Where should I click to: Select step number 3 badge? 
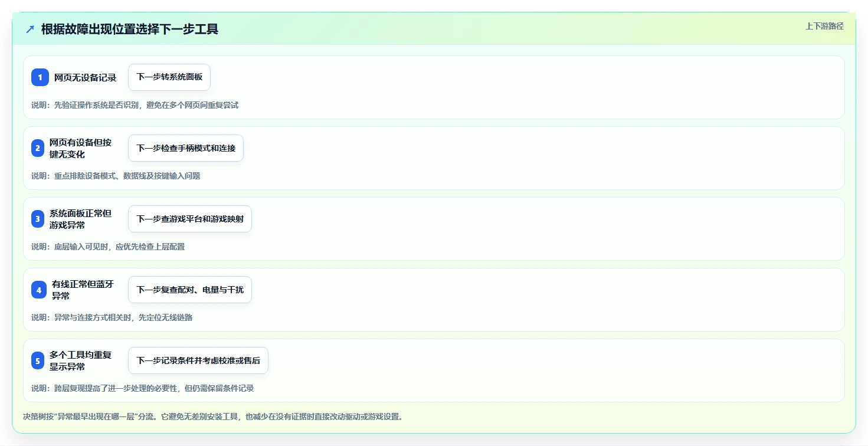(x=38, y=219)
